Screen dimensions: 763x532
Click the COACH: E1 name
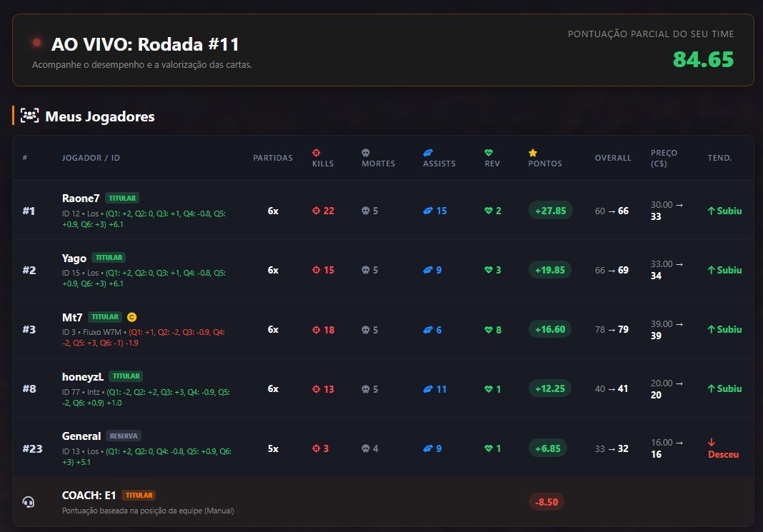click(89, 496)
